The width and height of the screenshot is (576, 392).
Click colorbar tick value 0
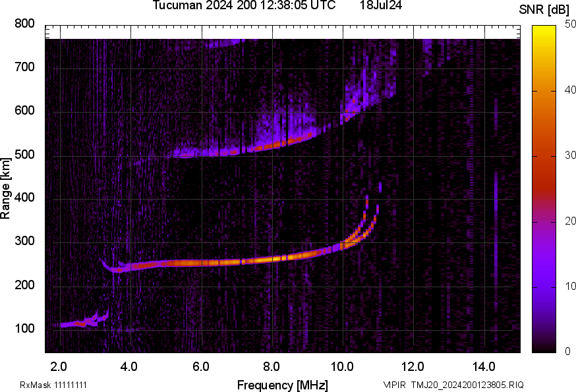[x=567, y=352]
